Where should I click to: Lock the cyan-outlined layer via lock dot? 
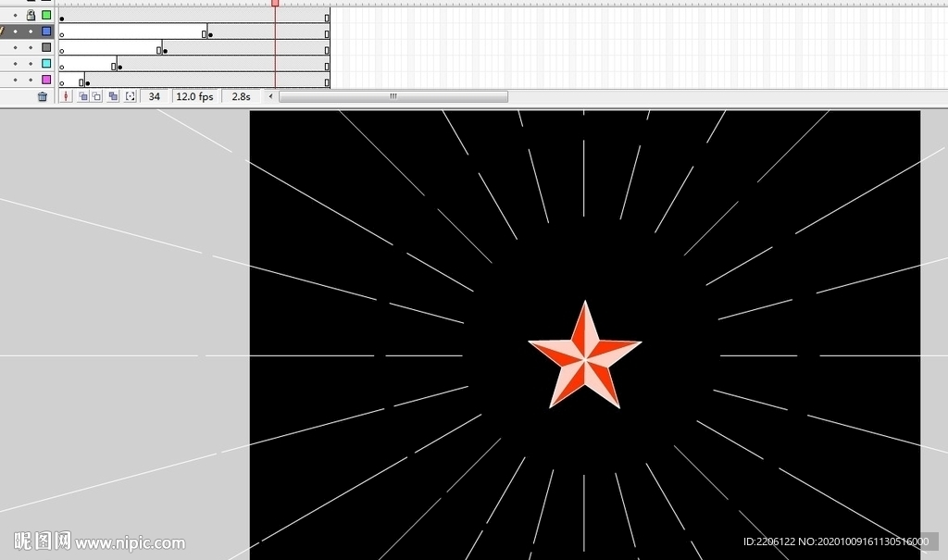tap(31, 64)
